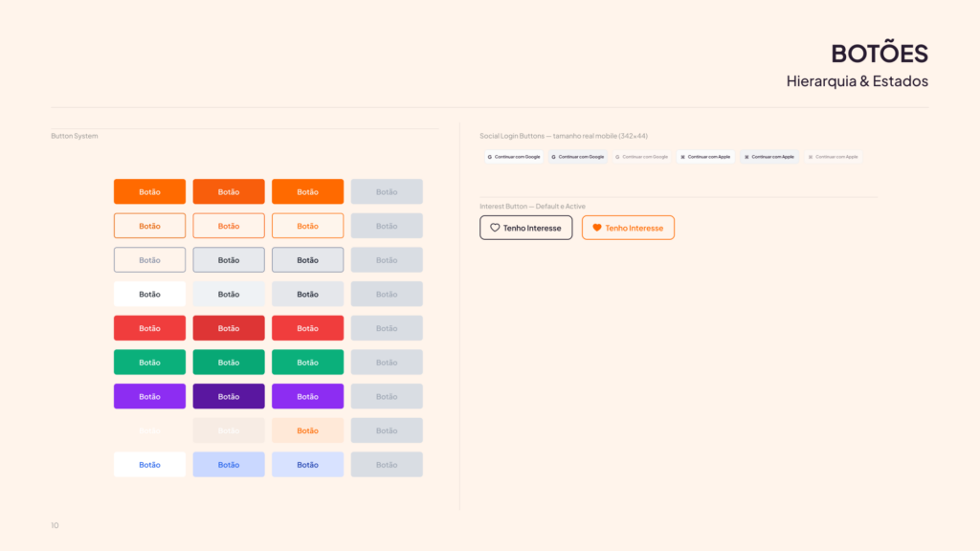Image resolution: width=980 pixels, height=551 pixels.
Task: Click the darker red-orange solid Botão button
Action: [x=229, y=191]
